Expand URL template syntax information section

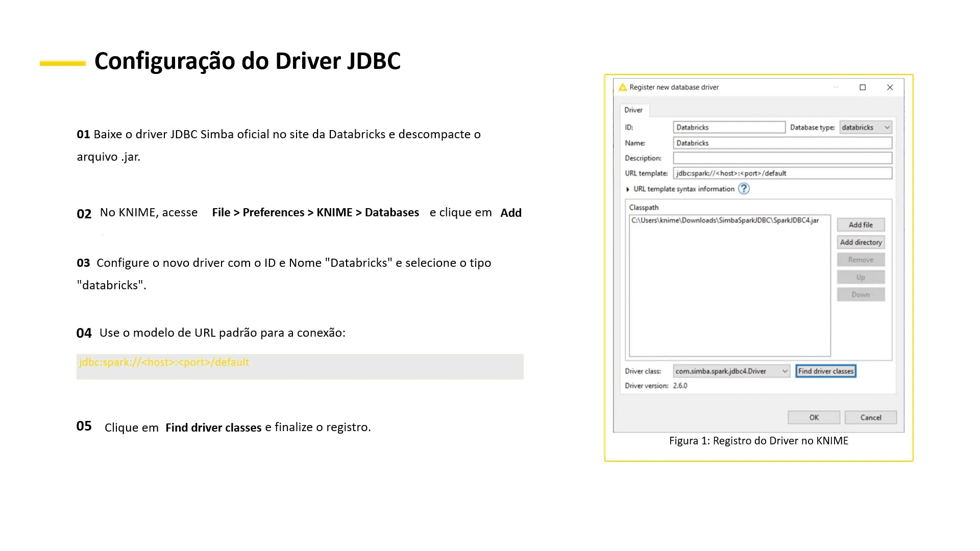(x=628, y=189)
